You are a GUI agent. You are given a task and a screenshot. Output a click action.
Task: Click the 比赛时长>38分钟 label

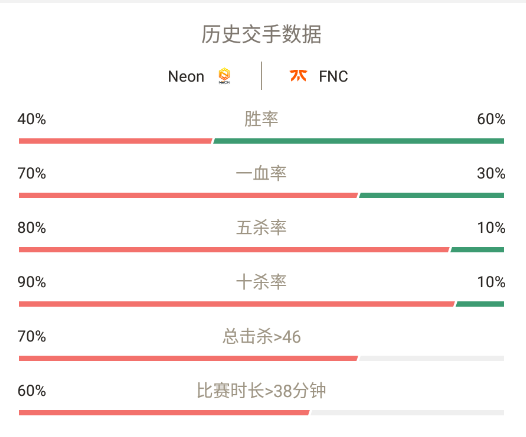pyautogui.click(x=261, y=391)
